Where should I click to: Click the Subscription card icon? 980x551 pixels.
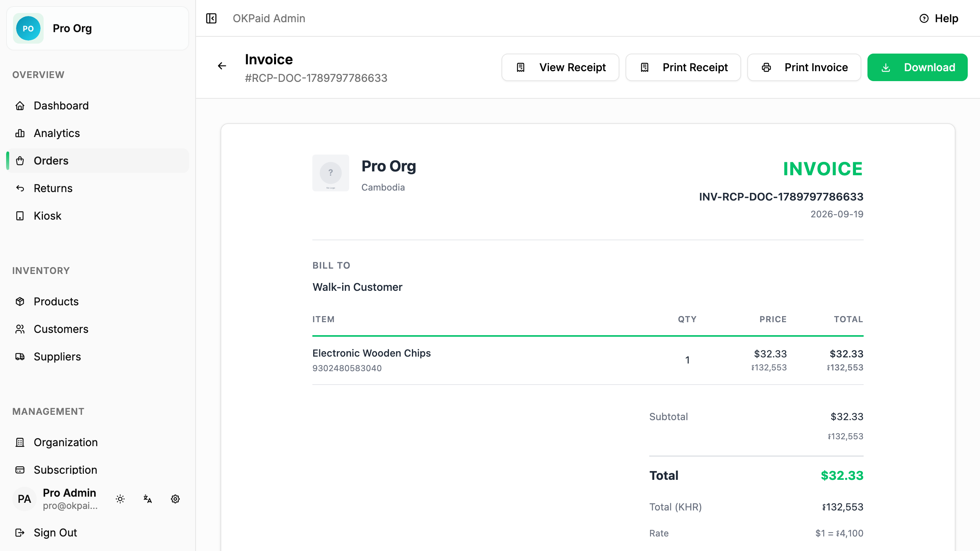click(20, 470)
